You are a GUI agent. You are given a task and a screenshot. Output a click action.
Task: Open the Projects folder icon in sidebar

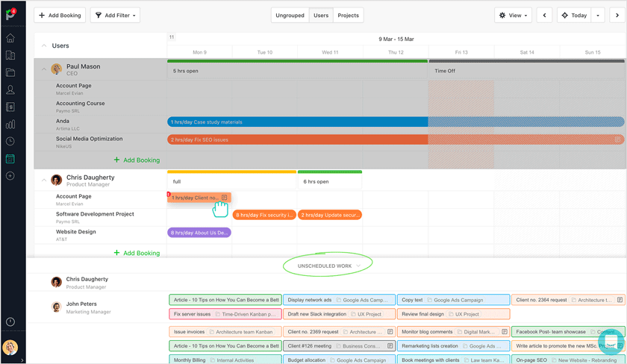pyautogui.click(x=10, y=72)
